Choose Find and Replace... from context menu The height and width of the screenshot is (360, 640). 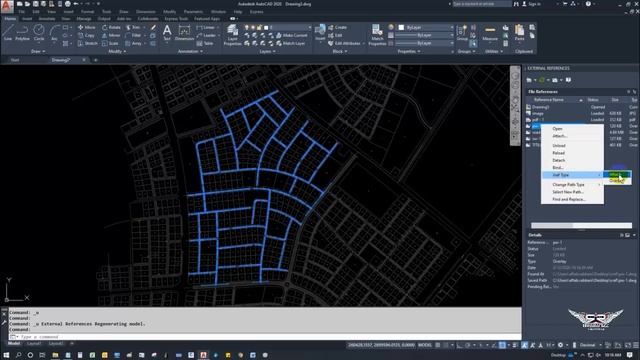572,199
